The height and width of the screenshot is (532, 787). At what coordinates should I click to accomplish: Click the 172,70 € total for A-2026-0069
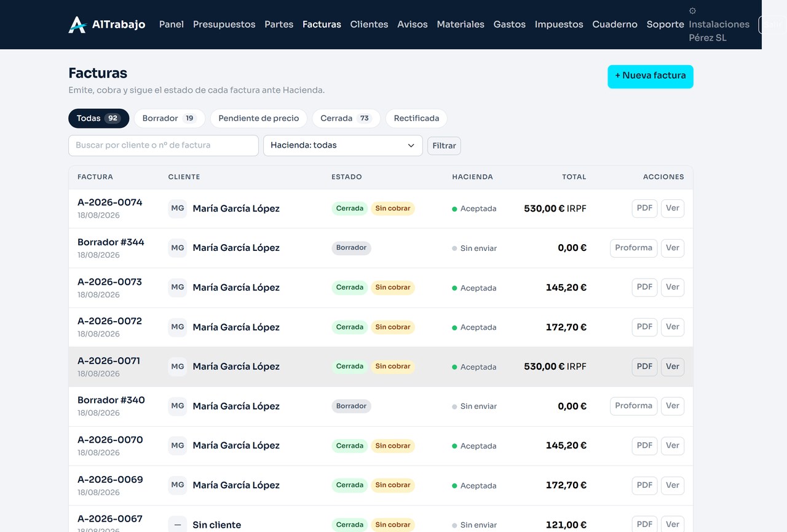click(566, 485)
